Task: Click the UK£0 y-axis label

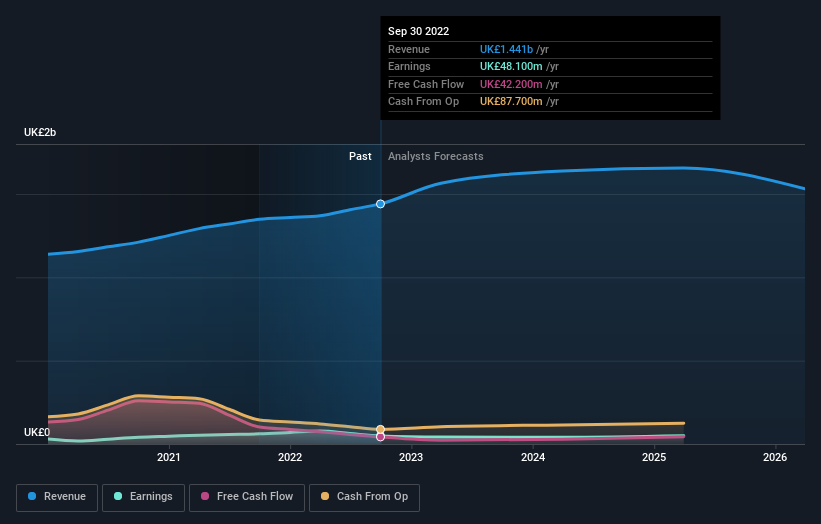Action: click(x=37, y=432)
